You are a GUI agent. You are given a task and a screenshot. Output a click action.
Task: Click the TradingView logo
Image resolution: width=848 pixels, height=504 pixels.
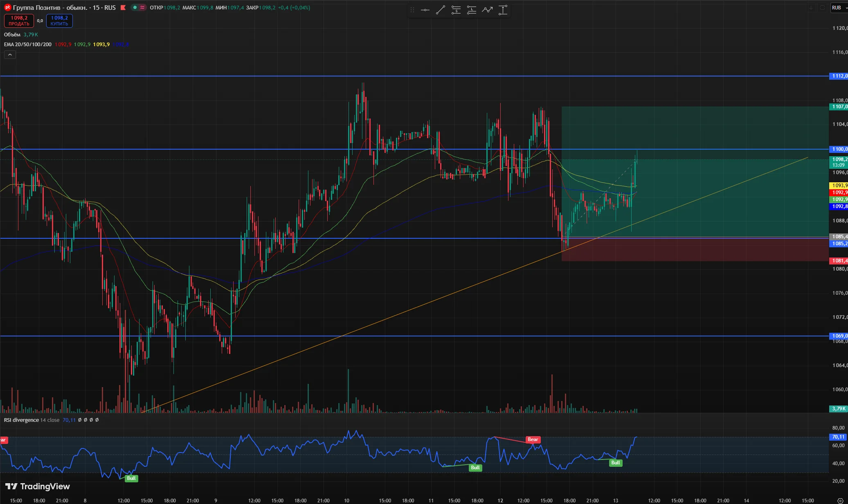tap(38, 486)
